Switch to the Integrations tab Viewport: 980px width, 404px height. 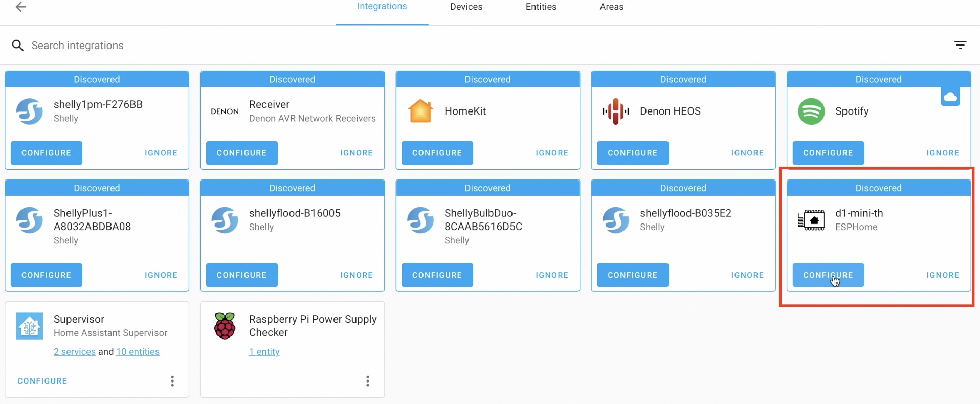382,7
